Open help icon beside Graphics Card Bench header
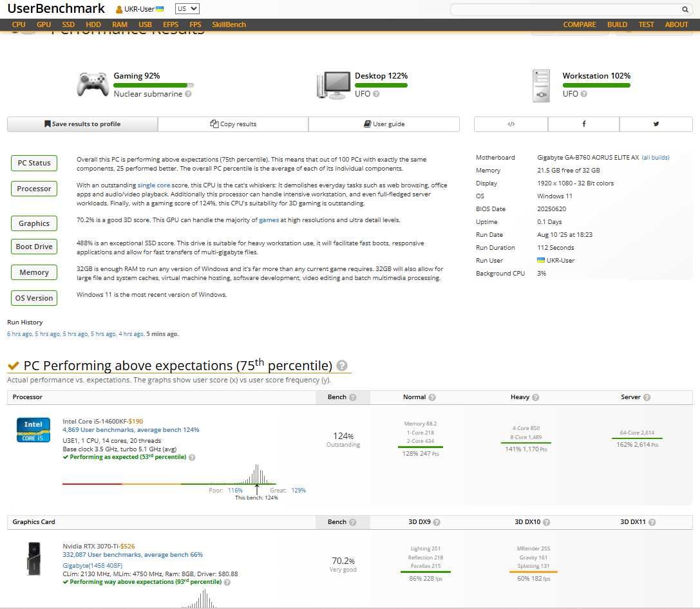 click(x=353, y=522)
